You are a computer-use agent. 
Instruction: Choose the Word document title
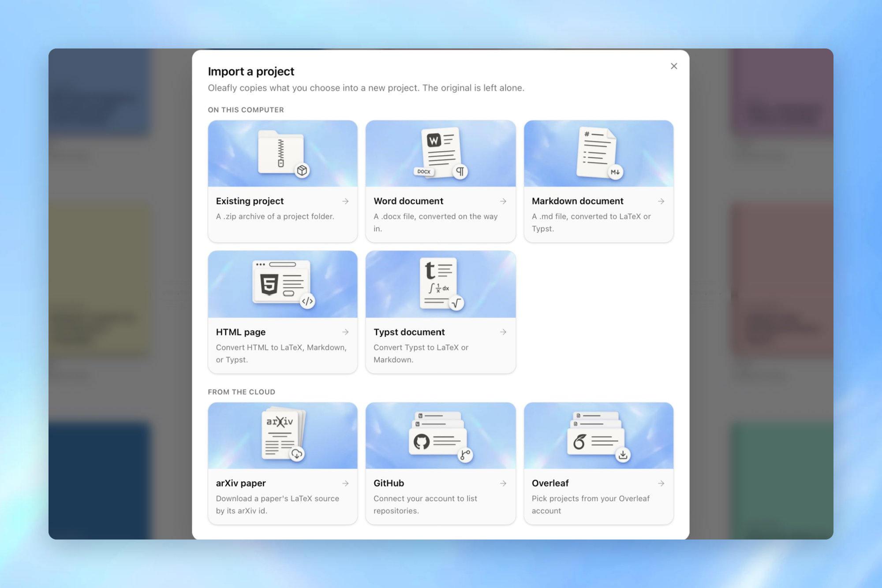408,201
